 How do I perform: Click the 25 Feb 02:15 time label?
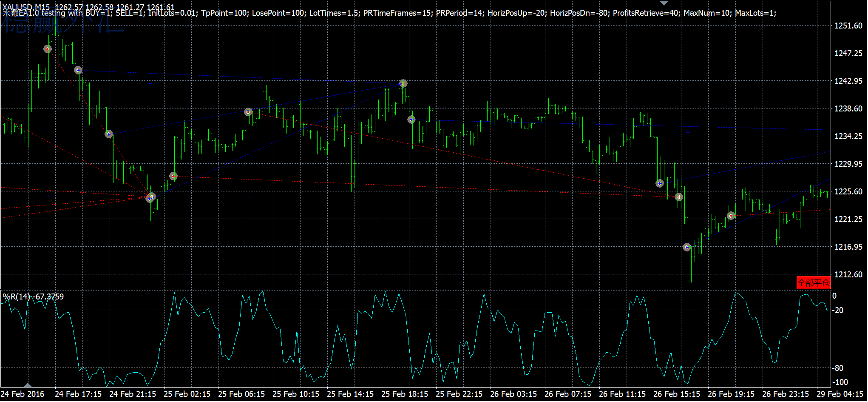coord(187,394)
